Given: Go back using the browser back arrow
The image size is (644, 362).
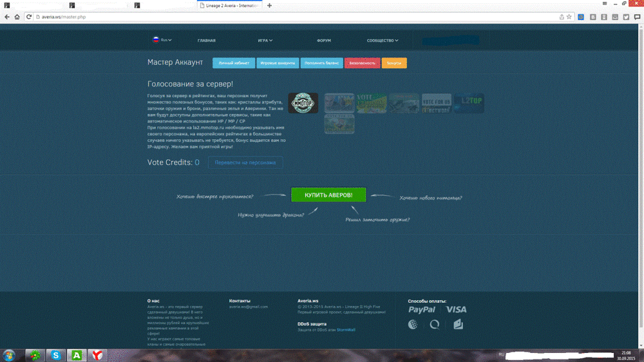Looking at the screenshot, I should [x=7, y=17].
